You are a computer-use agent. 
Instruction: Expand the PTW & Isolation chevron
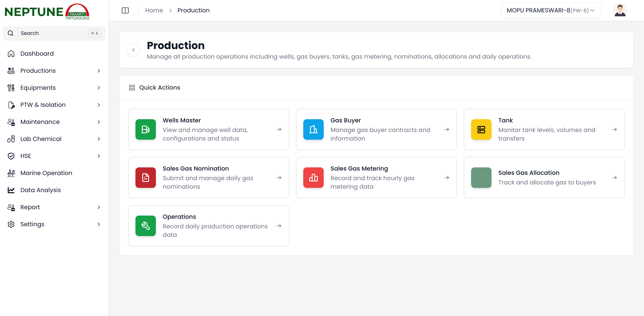(x=99, y=105)
